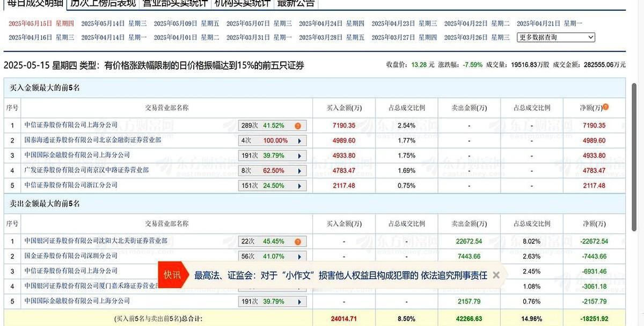Image resolution: width=644 pixels, height=326 pixels.
Task: Select date 2025年03月26日 星期三
Action: click(x=477, y=38)
